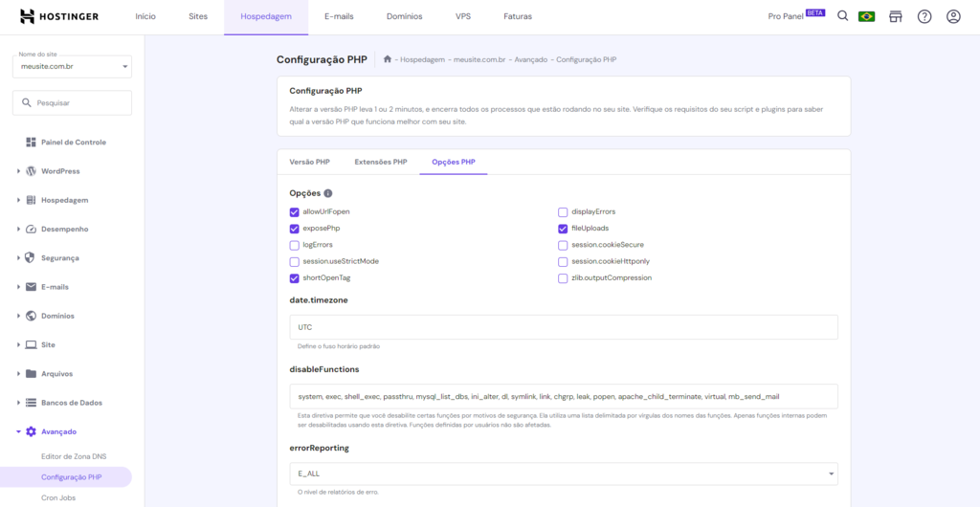This screenshot has width=980, height=507.
Task: Open the search magnifier in top bar
Action: pyautogui.click(x=842, y=16)
